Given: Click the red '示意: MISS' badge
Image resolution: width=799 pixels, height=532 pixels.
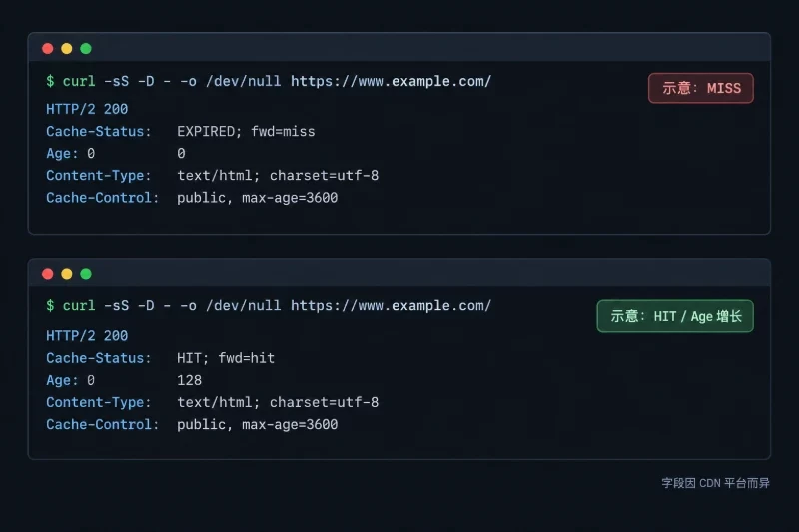Looking at the screenshot, I should click(701, 88).
